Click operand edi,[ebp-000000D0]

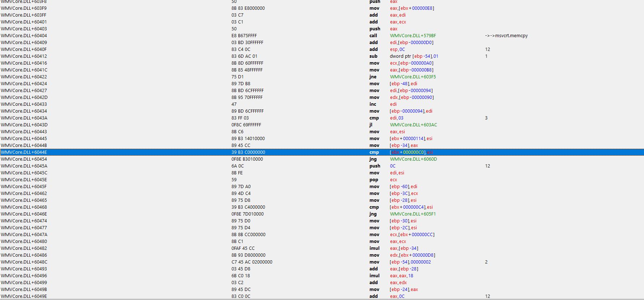412,43
